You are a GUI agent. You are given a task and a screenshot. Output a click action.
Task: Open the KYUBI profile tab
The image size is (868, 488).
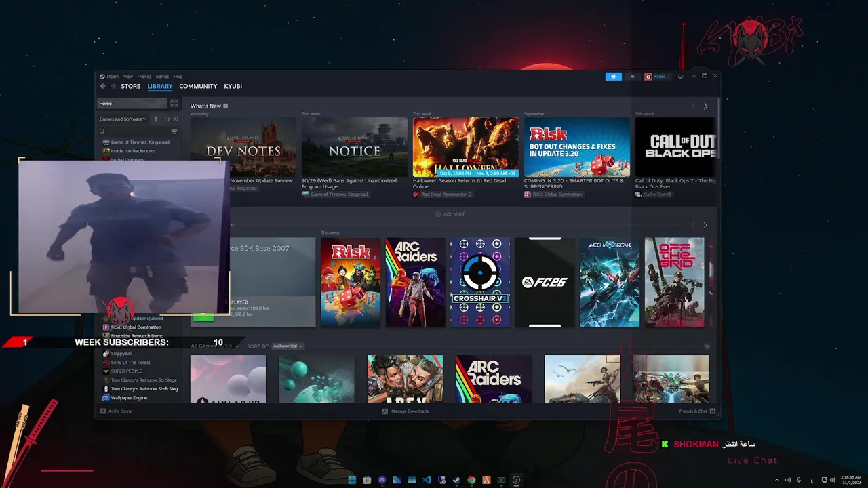233,86
